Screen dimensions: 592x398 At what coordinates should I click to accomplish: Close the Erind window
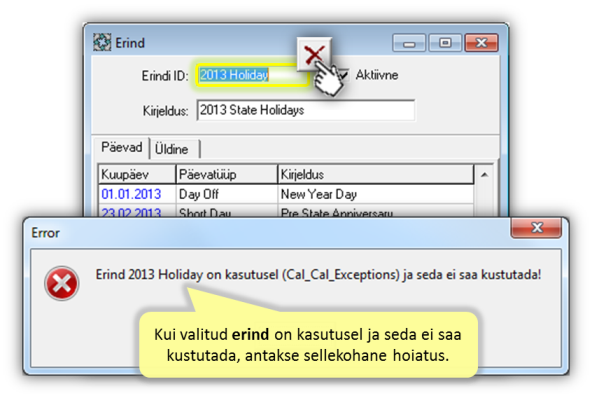pyautogui.click(x=481, y=43)
